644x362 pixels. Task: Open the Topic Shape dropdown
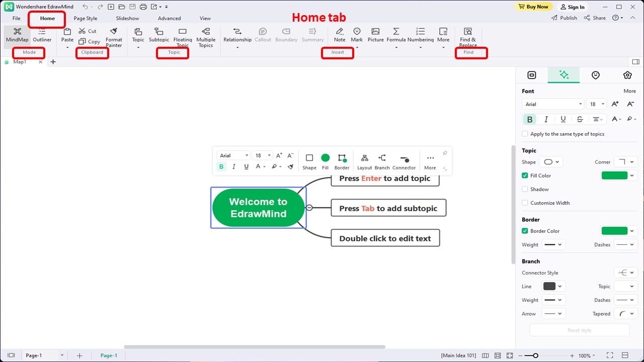pyautogui.click(x=551, y=162)
